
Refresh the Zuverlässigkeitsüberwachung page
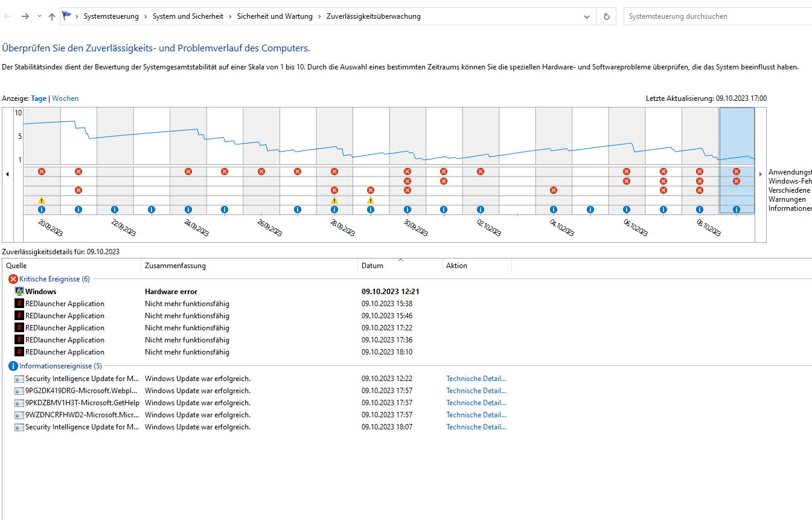[607, 16]
